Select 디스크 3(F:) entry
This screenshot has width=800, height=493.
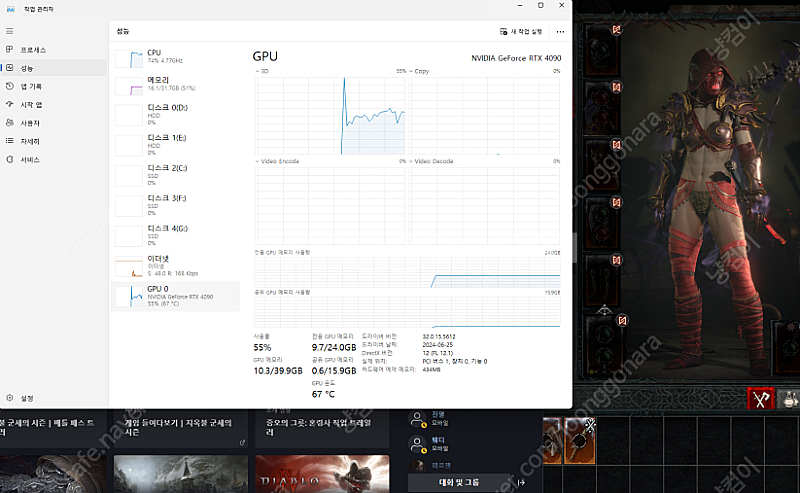coord(176,205)
